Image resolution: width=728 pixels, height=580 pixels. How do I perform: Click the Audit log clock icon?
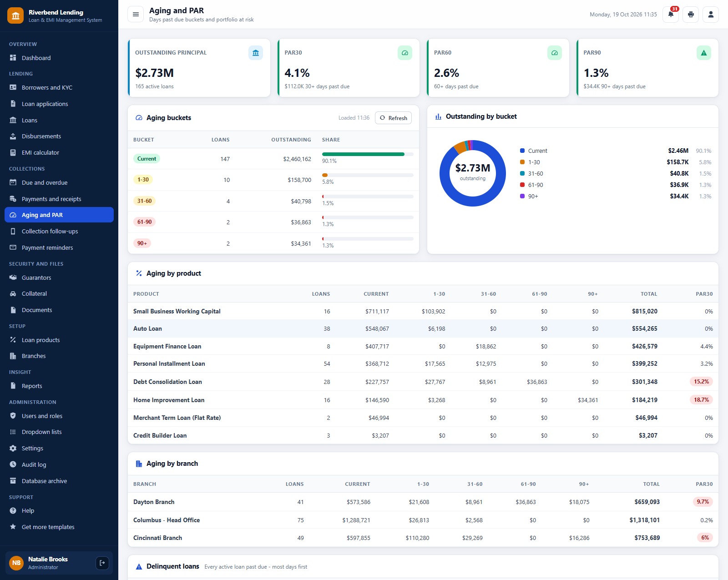click(x=13, y=464)
